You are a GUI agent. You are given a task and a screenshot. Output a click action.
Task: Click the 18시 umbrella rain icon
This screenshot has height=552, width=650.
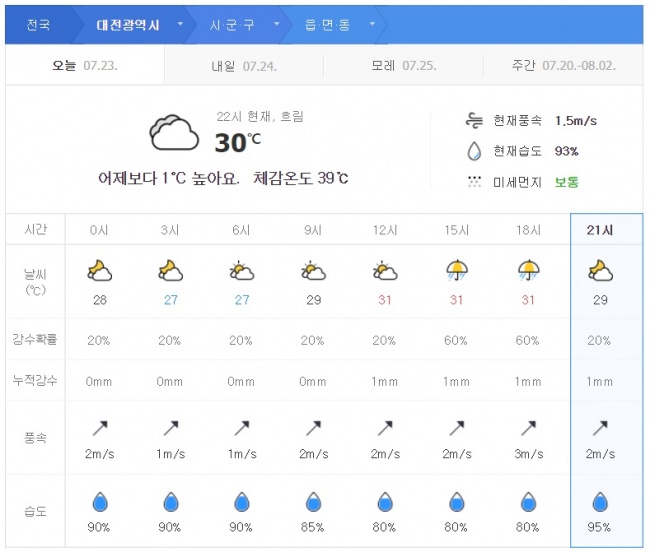click(x=529, y=270)
